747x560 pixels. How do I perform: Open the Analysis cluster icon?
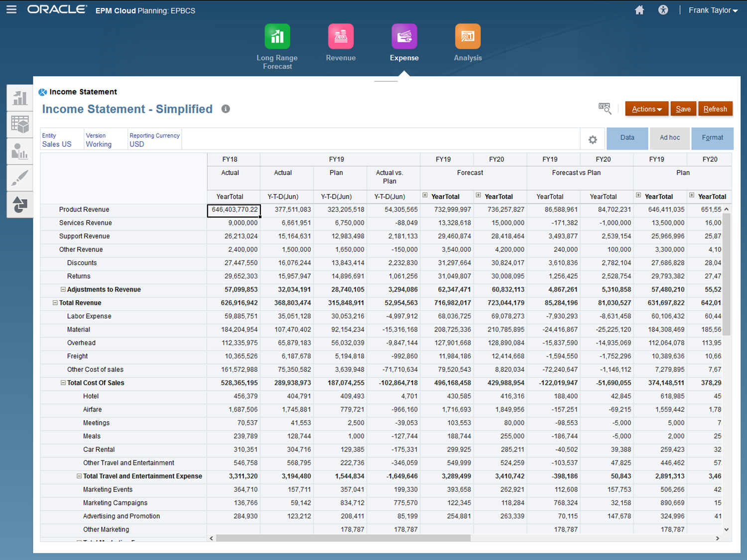tap(468, 37)
